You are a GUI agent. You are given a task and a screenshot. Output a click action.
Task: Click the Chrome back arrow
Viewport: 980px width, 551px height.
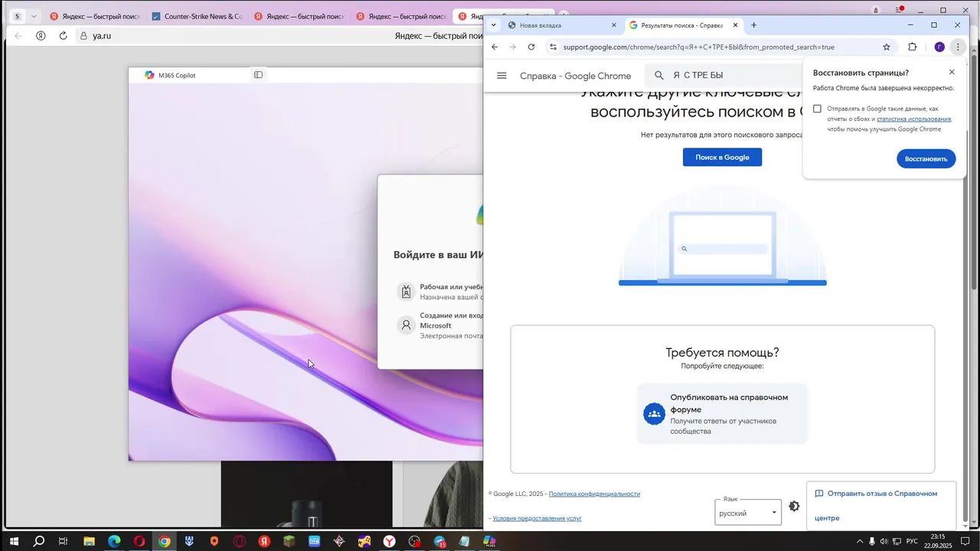495,47
